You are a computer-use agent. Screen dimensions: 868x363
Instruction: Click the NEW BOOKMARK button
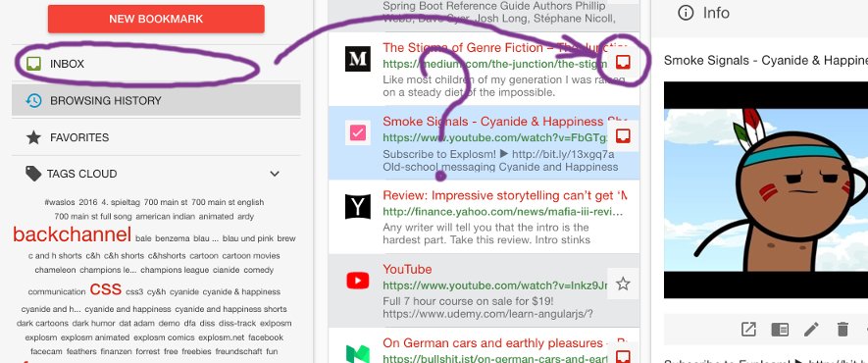tap(156, 19)
